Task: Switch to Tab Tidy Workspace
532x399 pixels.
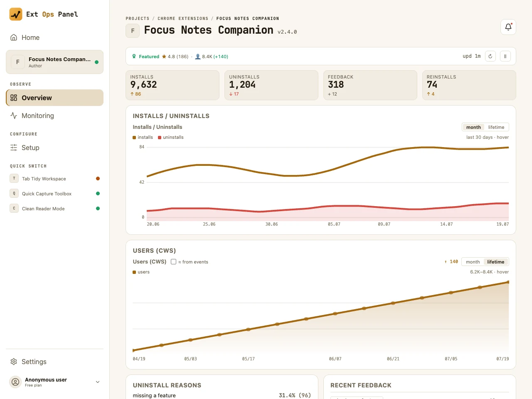Action: [54, 179]
